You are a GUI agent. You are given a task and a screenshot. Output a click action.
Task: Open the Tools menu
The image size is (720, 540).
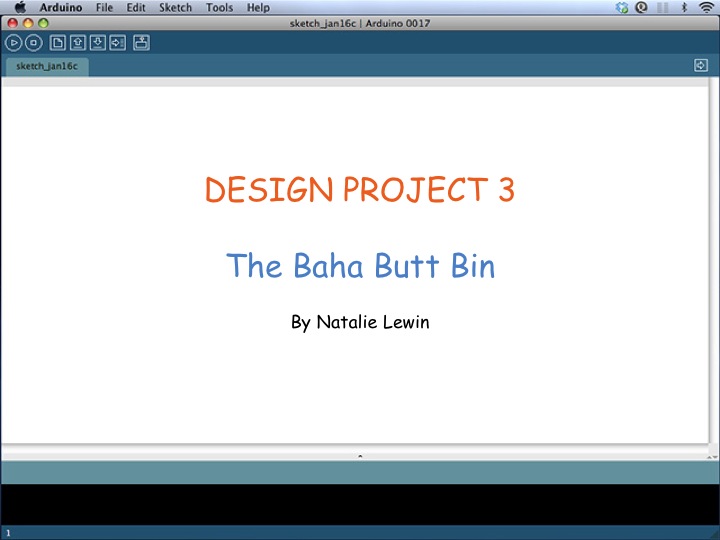pyautogui.click(x=219, y=7)
